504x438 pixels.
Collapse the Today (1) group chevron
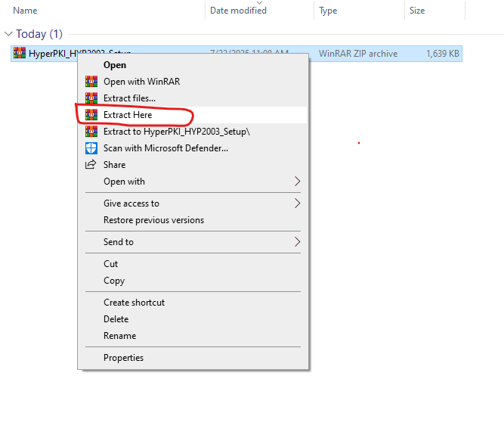tap(8, 34)
